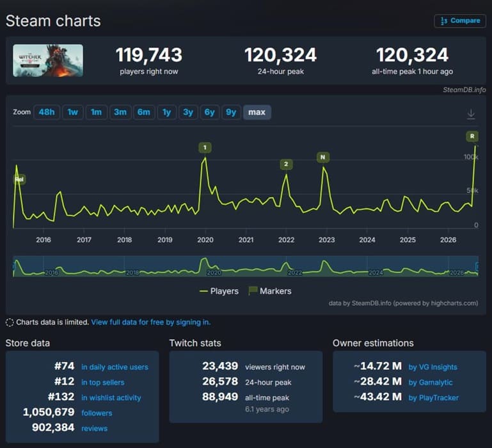Open owner estimate by PlayTracker
The height and width of the screenshot is (448, 492).
(x=434, y=398)
